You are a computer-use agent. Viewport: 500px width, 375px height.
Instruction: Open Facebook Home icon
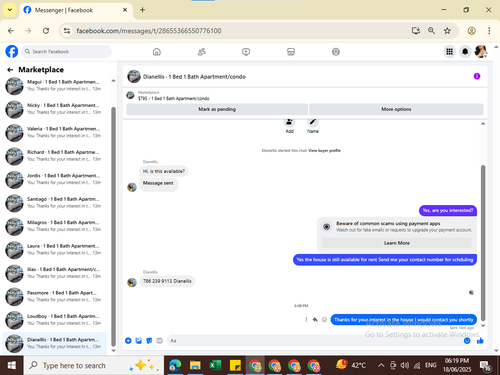(157, 52)
